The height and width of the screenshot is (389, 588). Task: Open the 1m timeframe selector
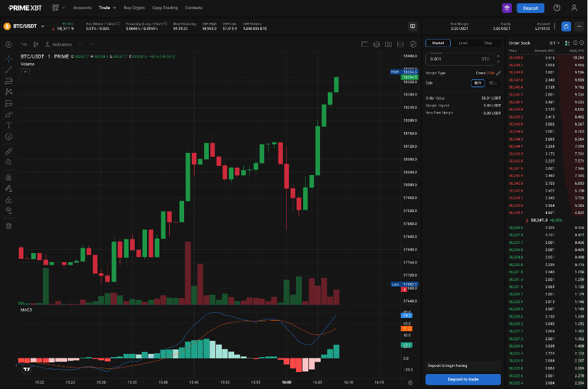(23, 44)
